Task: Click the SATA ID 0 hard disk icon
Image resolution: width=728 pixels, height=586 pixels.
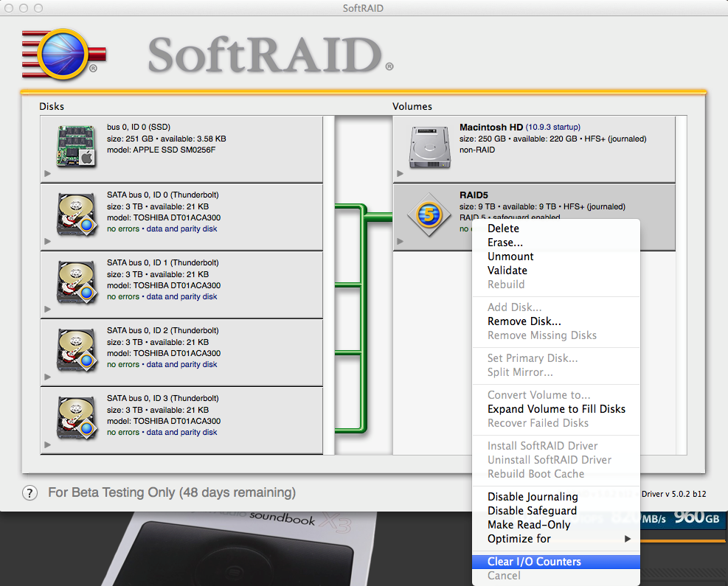Action: (77, 214)
